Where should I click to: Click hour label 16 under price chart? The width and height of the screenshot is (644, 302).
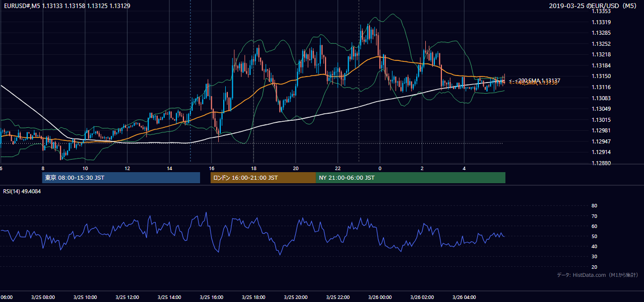coord(212,168)
